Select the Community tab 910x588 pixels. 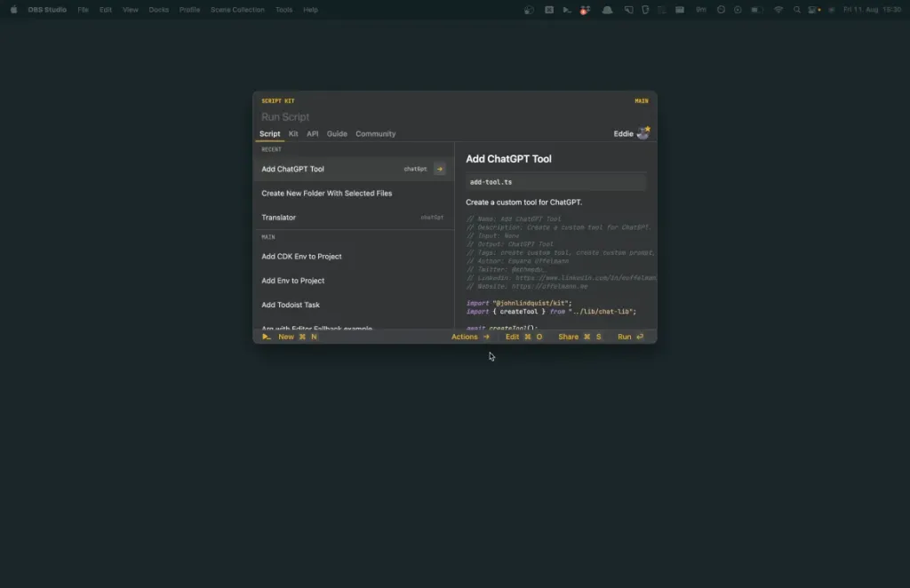click(x=375, y=133)
